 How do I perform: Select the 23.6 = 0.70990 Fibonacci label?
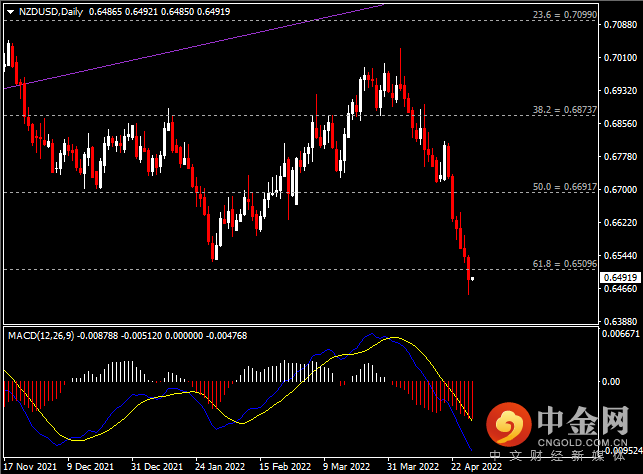565,15
